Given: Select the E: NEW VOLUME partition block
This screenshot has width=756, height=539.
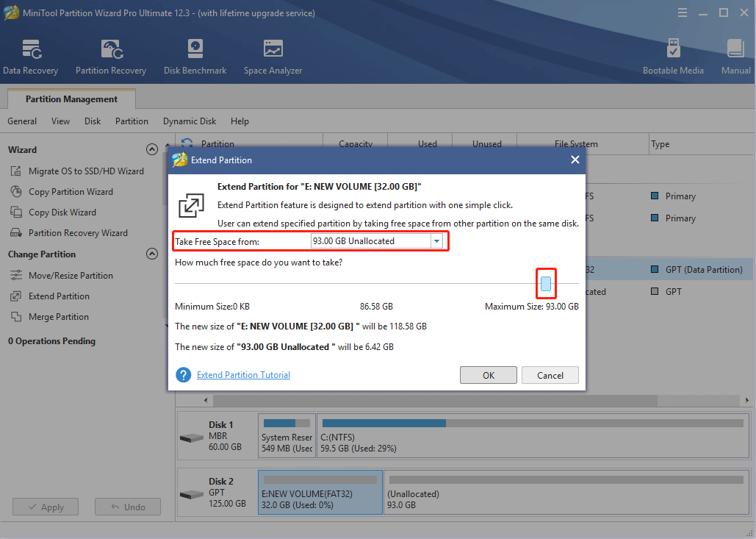Looking at the screenshot, I should [x=320, y=493].
